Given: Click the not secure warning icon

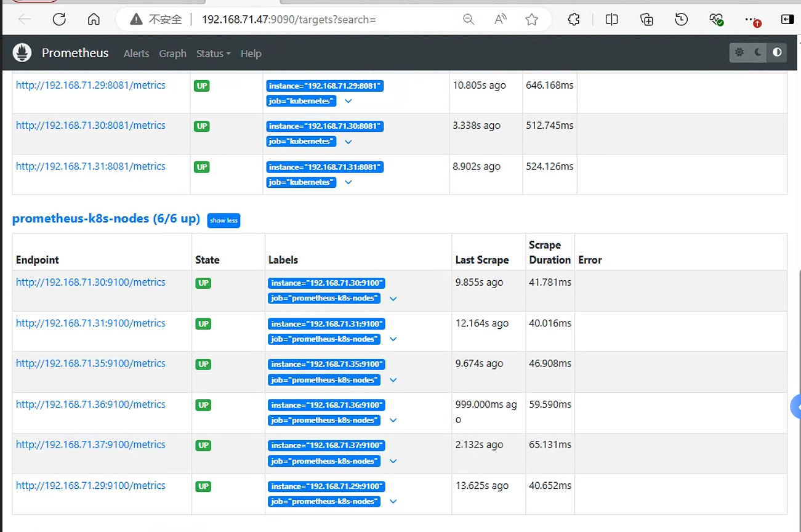Looking at the screenshot, I should tap(136, 20).
